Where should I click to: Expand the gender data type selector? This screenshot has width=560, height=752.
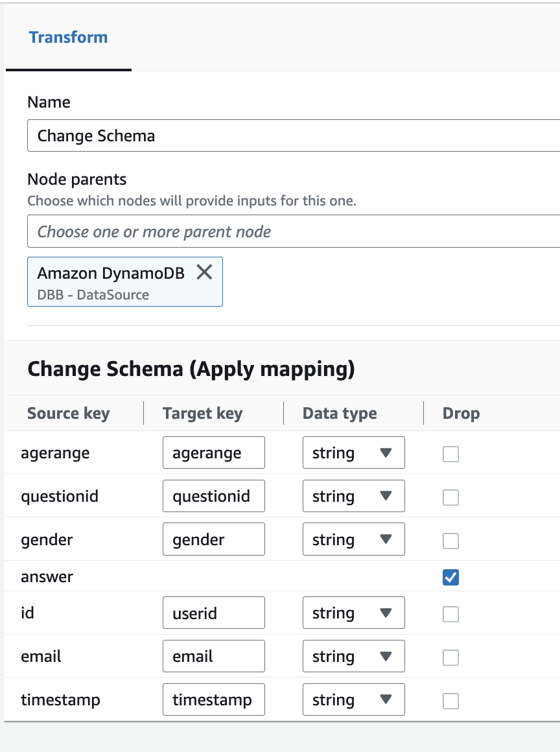pos(353,539)
